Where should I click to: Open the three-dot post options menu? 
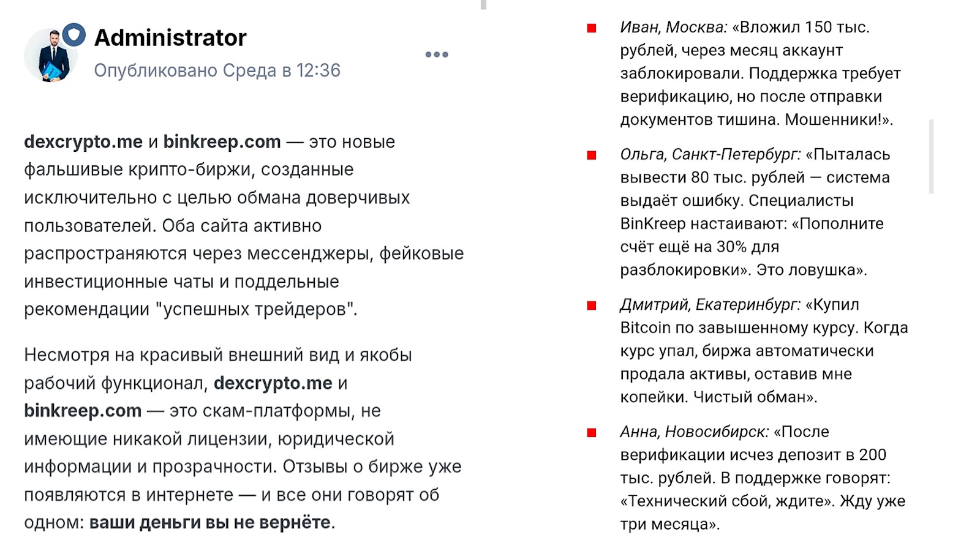coord(437,54)
